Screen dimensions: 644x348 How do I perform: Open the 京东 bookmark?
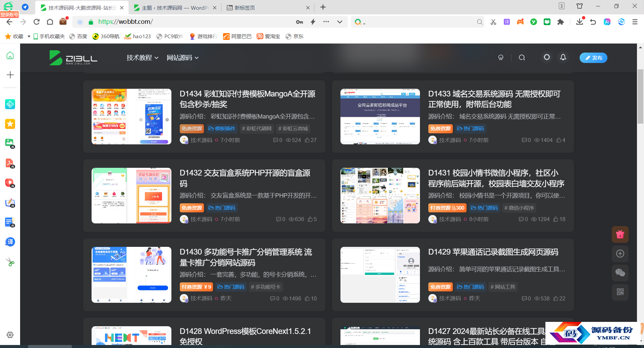pyautogui.click(x=294, y=37)
